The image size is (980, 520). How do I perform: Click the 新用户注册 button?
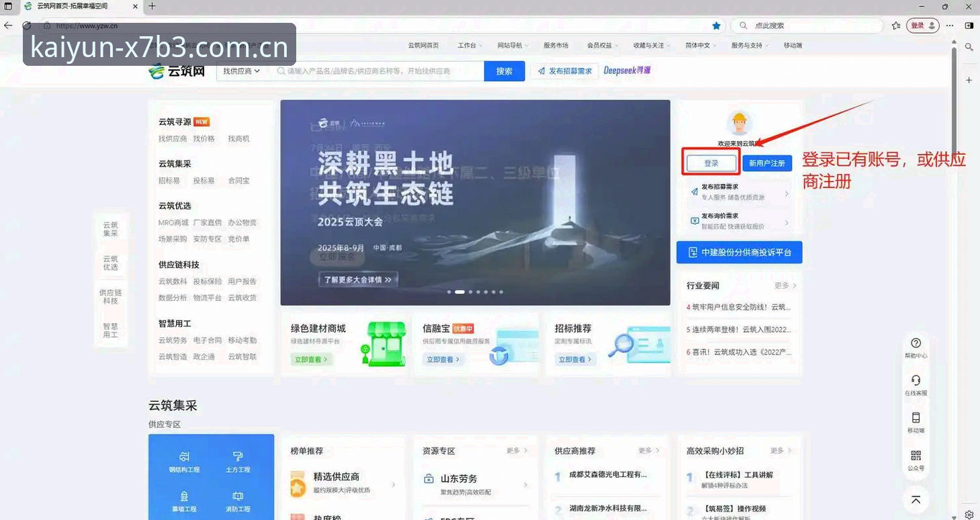coord(767,163)
